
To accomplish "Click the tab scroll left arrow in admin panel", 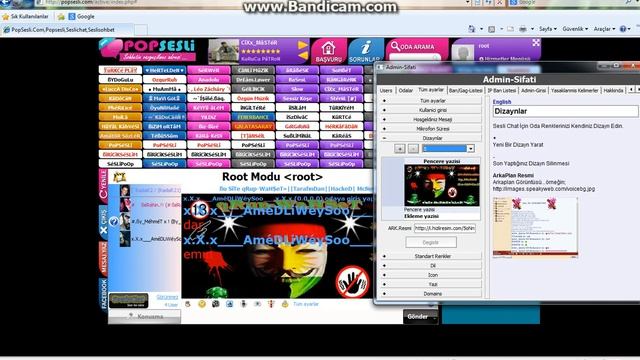I will 631,89.
